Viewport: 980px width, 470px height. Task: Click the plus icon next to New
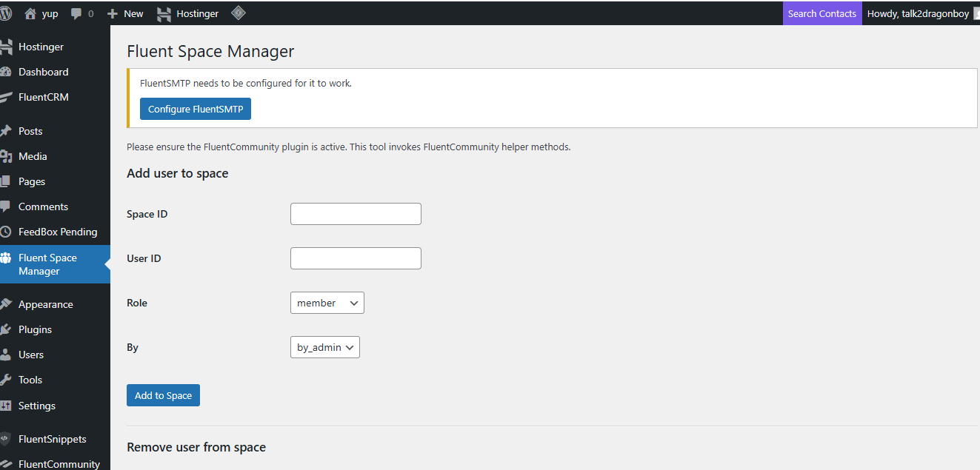click(113, 13)
